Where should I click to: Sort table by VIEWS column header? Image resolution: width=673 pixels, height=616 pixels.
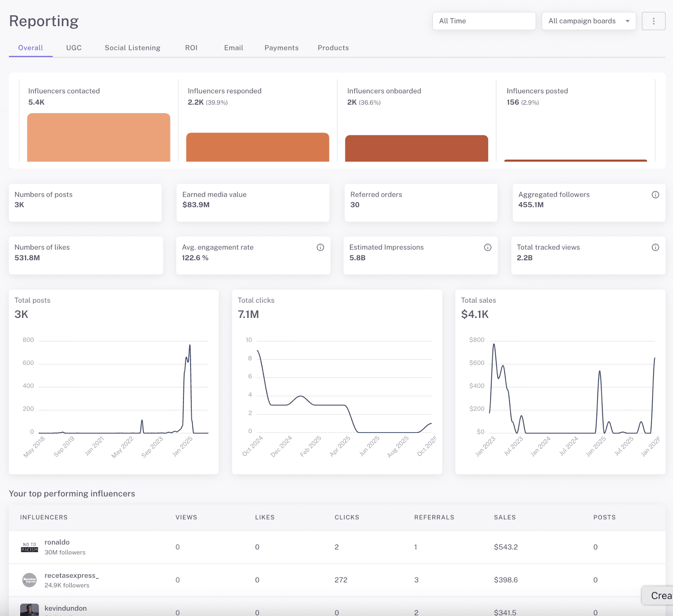click(186, 517)
